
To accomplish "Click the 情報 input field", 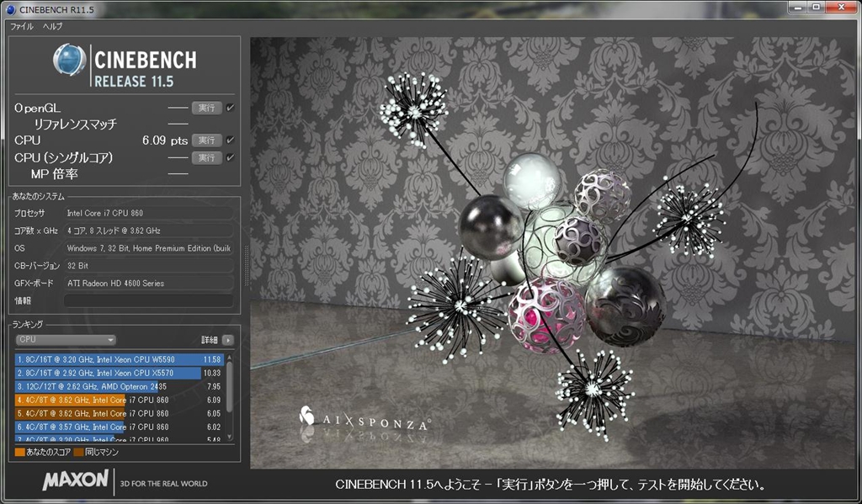I will click(148, 300).
